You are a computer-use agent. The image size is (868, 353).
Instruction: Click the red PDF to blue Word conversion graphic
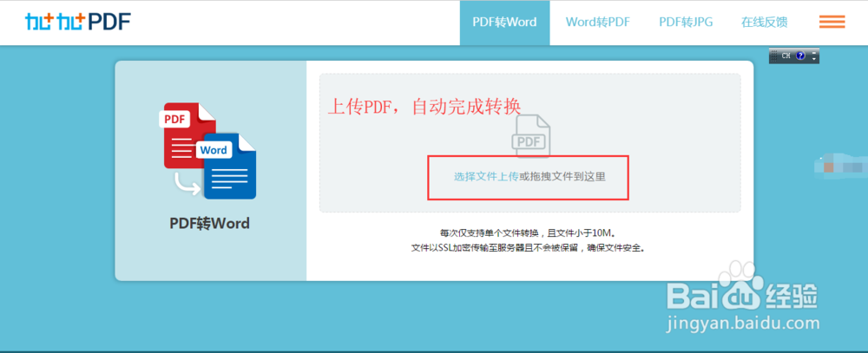click(209, 151)
